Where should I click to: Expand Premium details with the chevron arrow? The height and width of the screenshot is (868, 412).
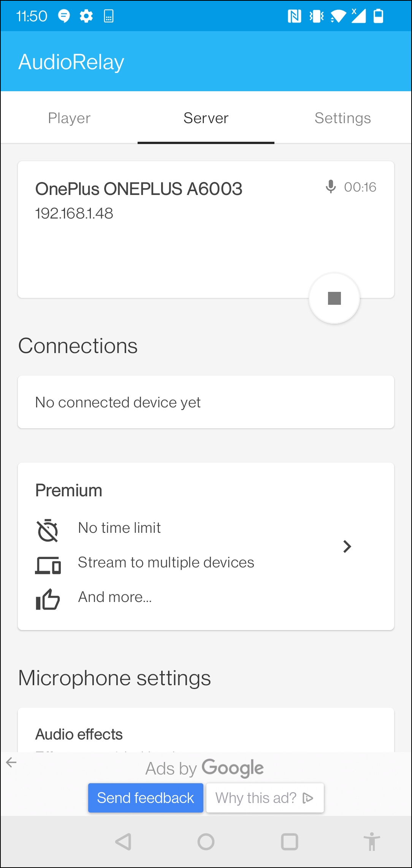click(x=347, y=546)
